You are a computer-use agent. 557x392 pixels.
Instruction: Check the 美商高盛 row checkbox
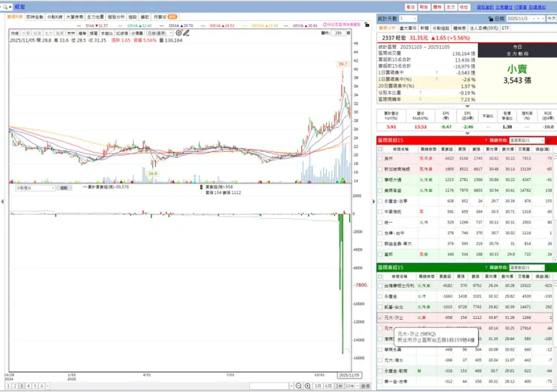tap(380, 190)
